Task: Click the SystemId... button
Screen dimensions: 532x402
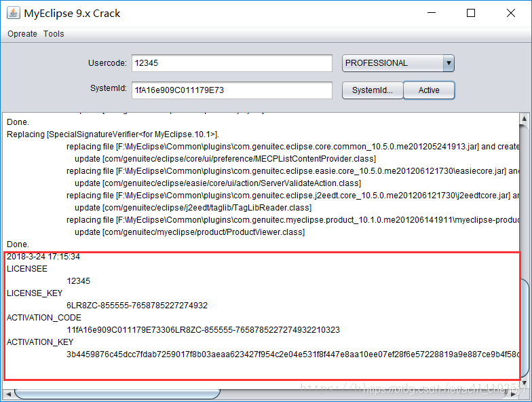Action: click(x=373, y=90)
